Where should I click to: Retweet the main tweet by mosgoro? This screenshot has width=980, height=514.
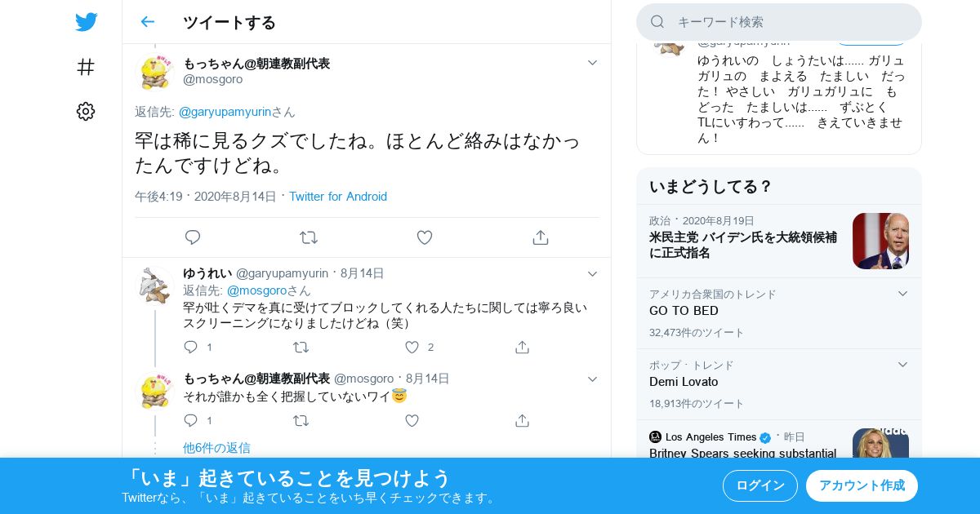point(309,237)
